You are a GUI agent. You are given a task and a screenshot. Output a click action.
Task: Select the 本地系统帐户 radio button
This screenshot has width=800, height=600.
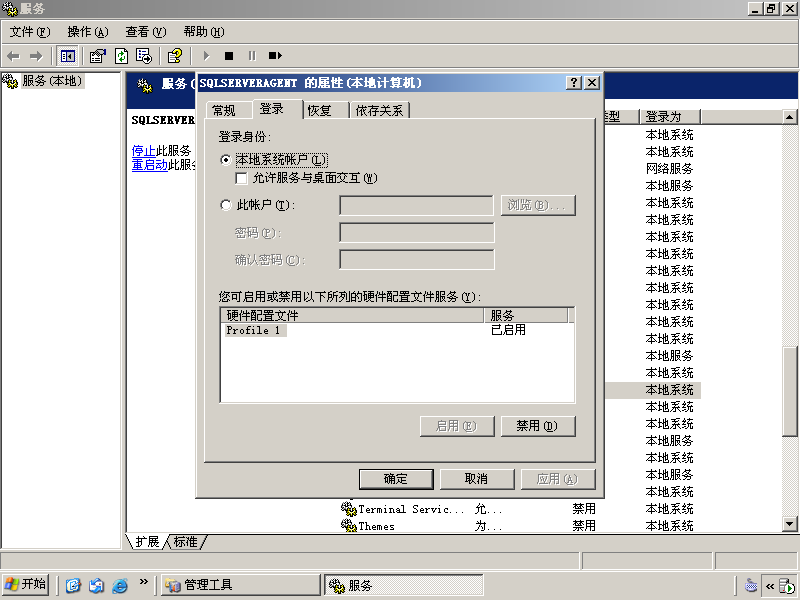coord(226,160)
